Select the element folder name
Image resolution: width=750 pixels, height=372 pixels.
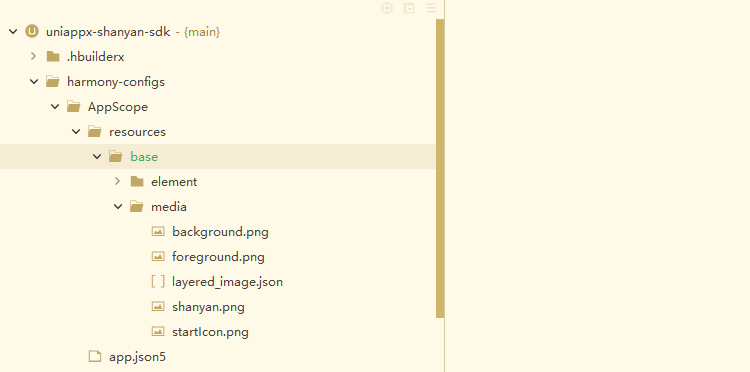point(174,182)
